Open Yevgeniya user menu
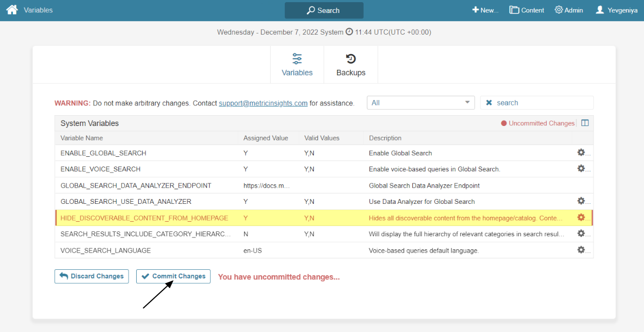644x332 pixels. coord(616,10)
